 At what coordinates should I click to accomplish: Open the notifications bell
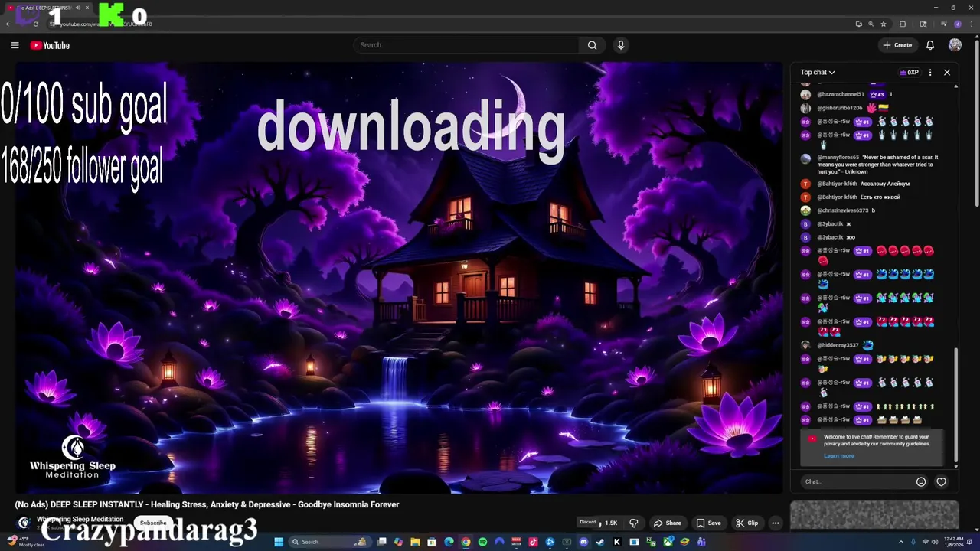(x=930, y=45)
